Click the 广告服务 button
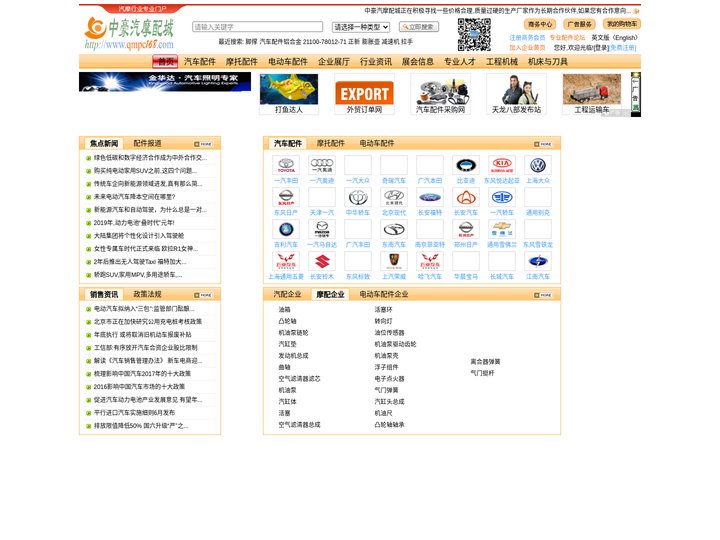Viewport: 720px width, 540px height. pos(579,24)
